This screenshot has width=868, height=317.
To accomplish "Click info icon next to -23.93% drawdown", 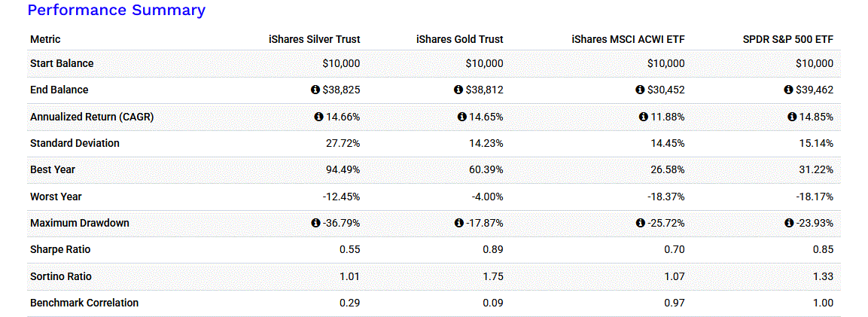I will click(x=789, y=223).
